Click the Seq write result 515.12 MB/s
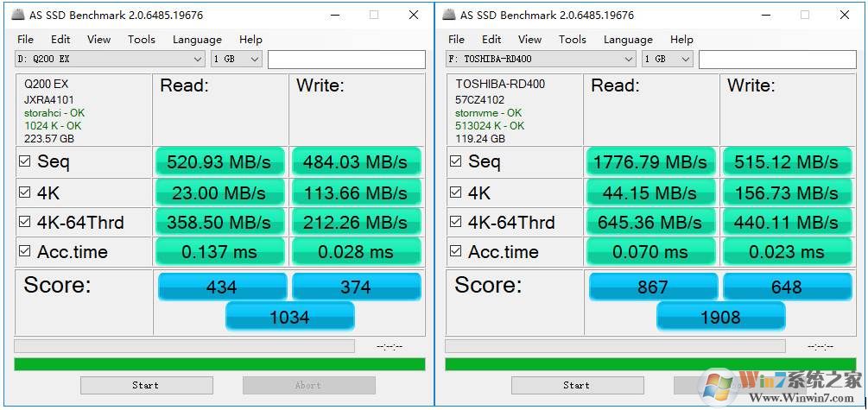This screenshot has width=868, height=410. click(787, 161)
